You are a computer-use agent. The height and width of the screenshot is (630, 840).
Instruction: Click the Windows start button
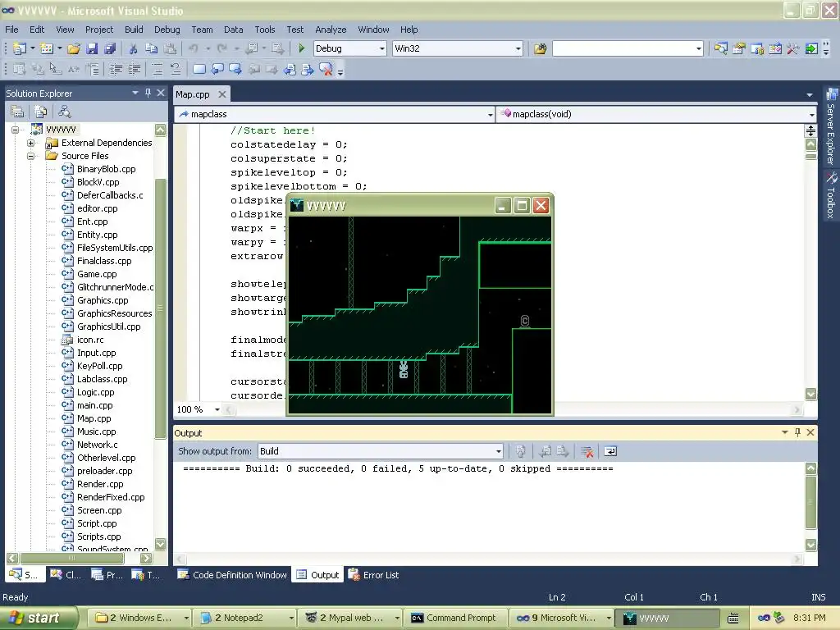39,618
